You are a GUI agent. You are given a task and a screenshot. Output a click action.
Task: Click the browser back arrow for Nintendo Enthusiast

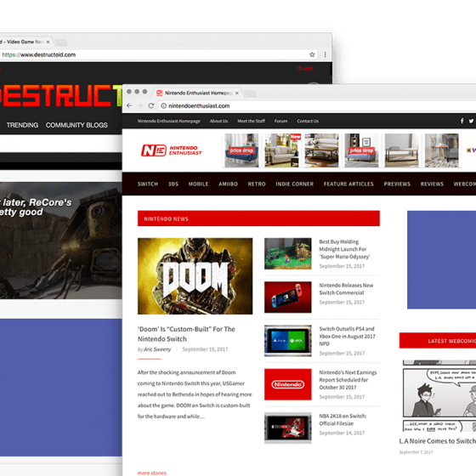[x=129, y=105]
